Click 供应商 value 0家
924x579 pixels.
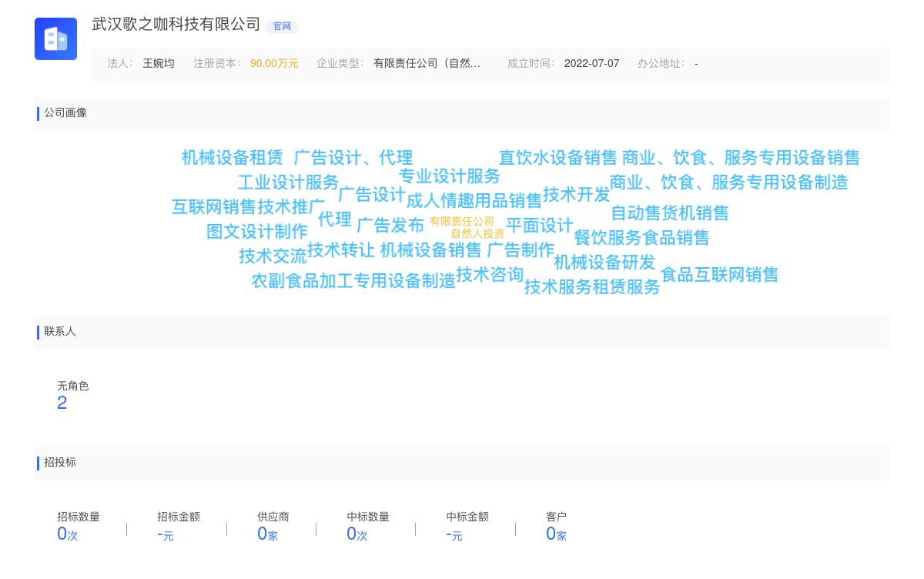[x=267, y=534]
